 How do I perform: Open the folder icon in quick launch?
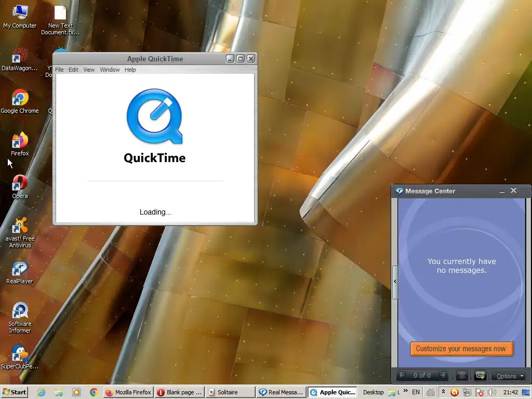(x=59, y=393)
